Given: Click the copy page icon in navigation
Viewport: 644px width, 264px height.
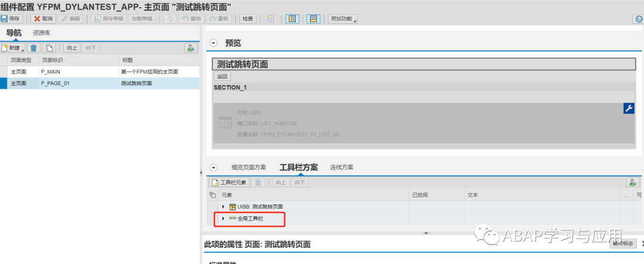Looking at the screenshot, I should [49, 48].
